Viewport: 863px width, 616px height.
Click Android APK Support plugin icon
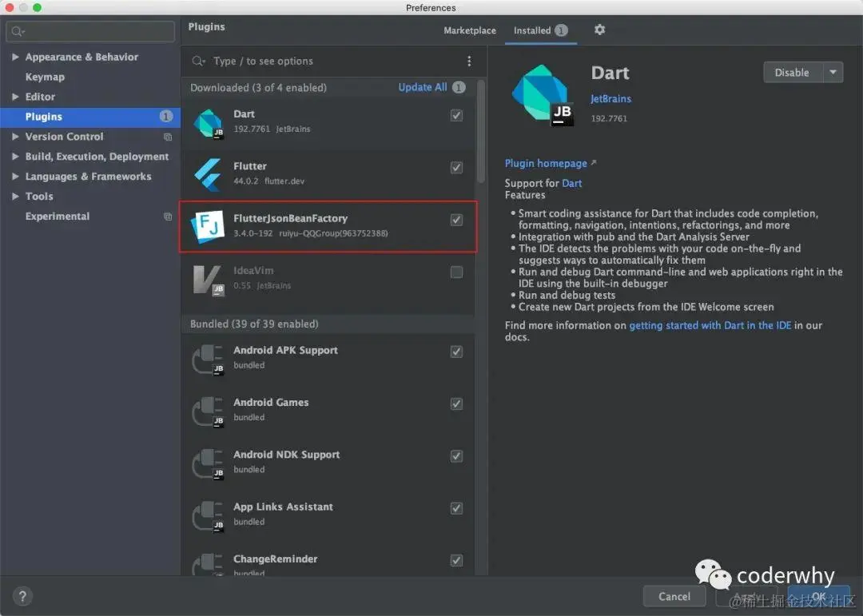coord(208,359)
